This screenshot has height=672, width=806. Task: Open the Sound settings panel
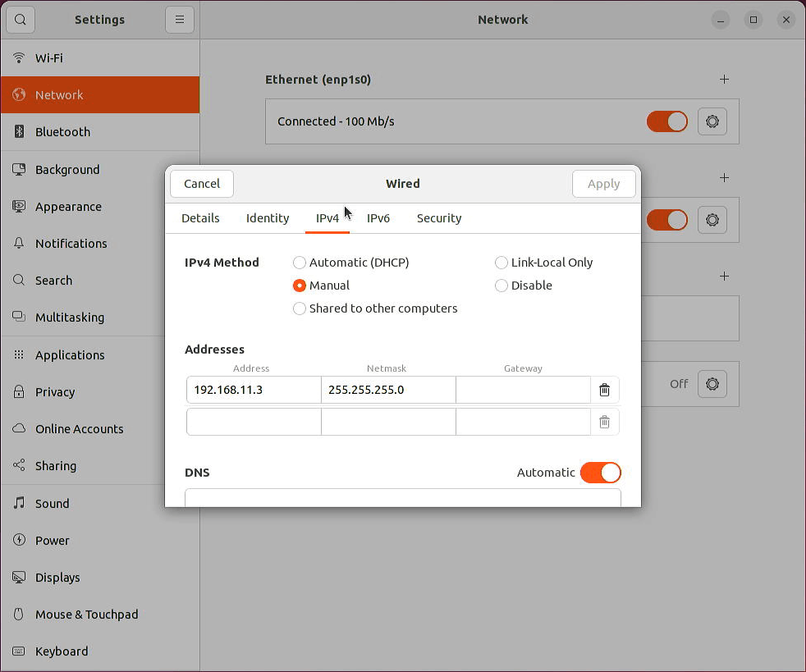[100, 503]
